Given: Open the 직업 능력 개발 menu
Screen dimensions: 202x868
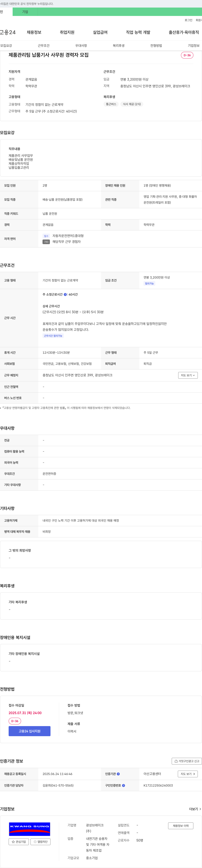Looking at the screenshot, I should (x=138, y=32).
